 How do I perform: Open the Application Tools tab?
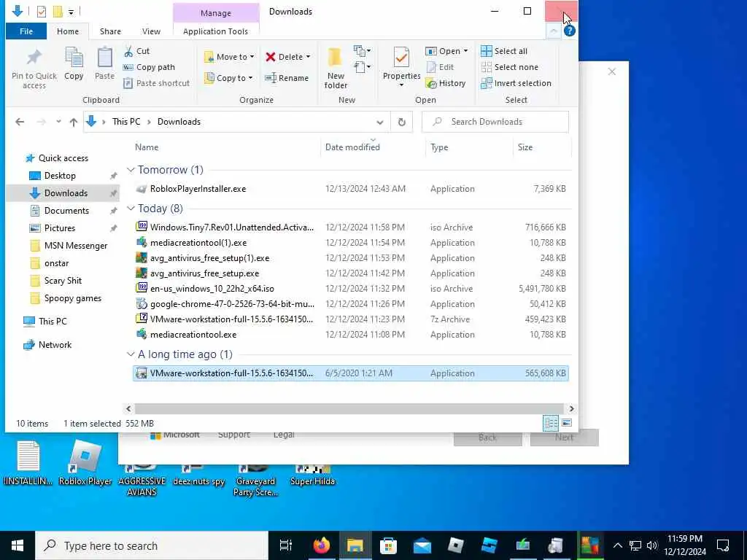coord(215,31)
